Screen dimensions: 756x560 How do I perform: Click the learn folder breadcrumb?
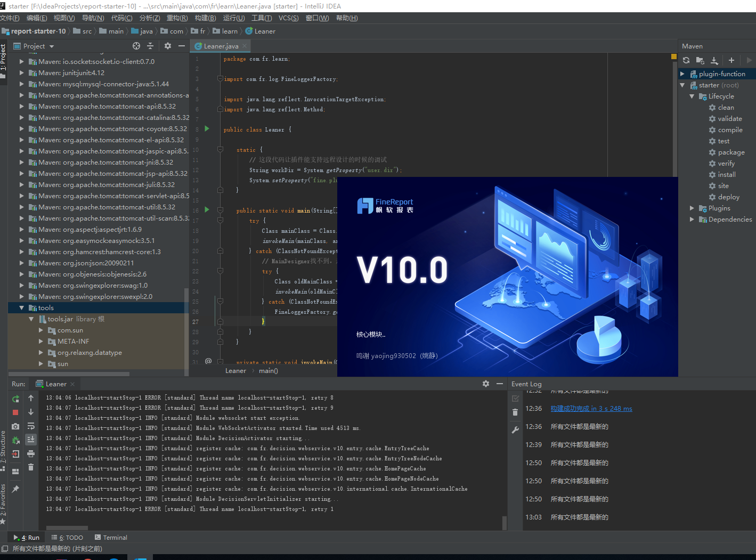click(x=225, y=31)
